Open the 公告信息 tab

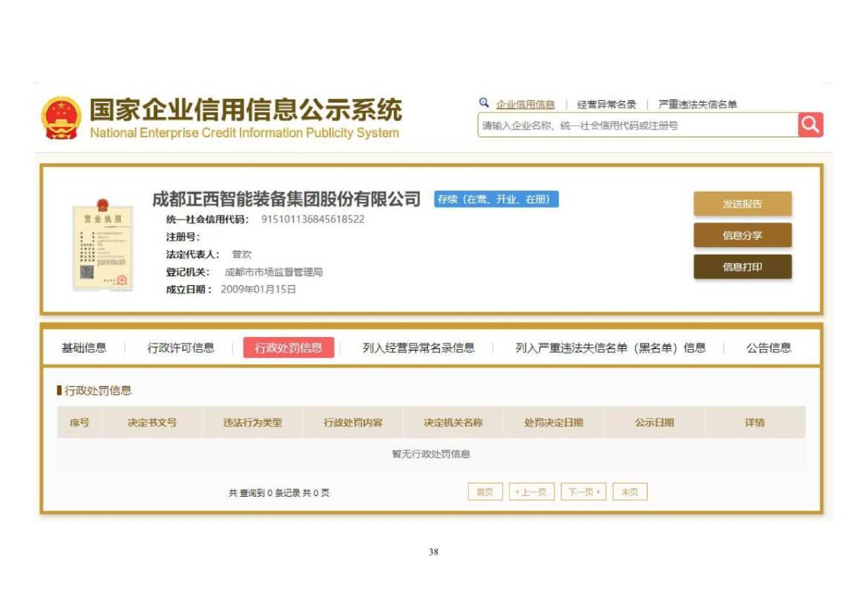[768, 347]
